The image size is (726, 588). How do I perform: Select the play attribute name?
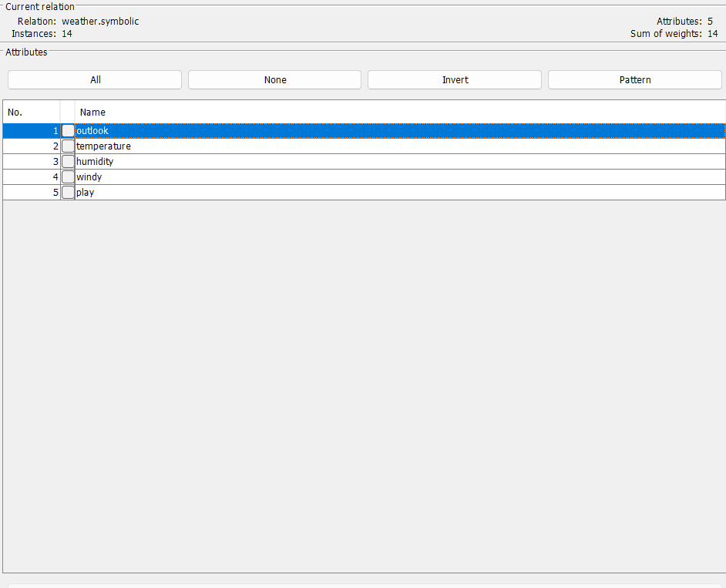point(86,193)
